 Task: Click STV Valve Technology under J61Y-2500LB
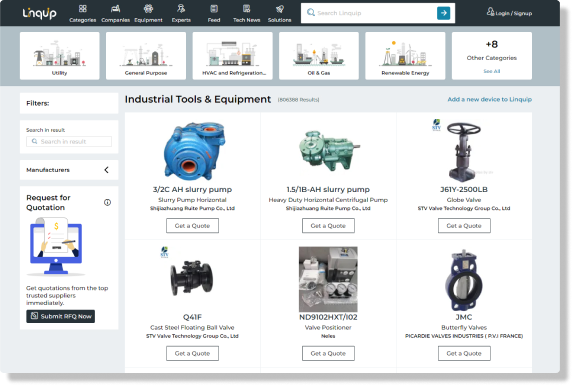pos(464,208)
